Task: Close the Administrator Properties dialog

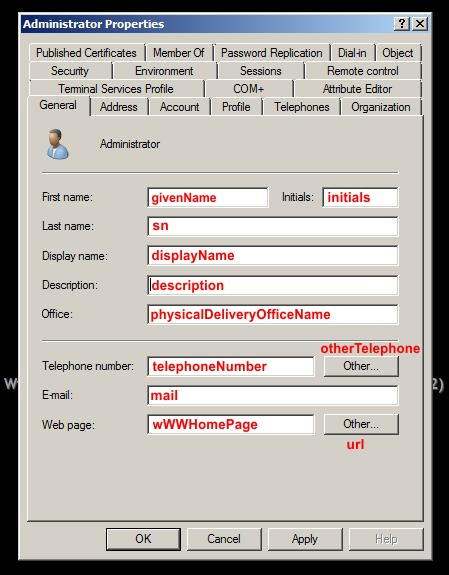Action: pos(420,24)
